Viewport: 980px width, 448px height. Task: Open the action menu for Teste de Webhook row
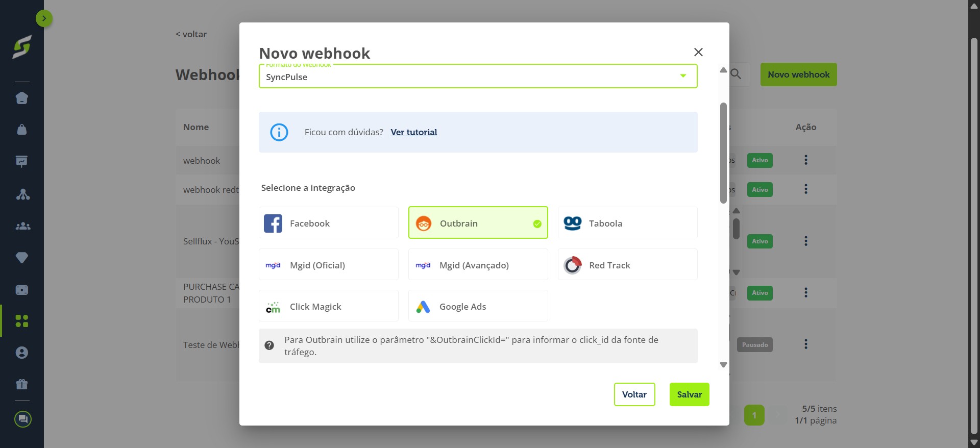coord(806,344)
